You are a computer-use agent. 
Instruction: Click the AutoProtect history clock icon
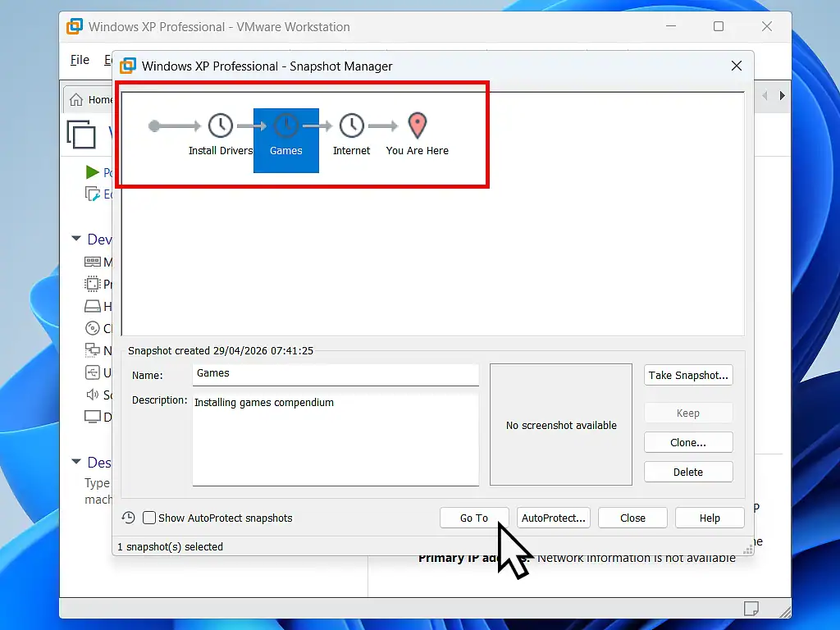click(128, 518)
